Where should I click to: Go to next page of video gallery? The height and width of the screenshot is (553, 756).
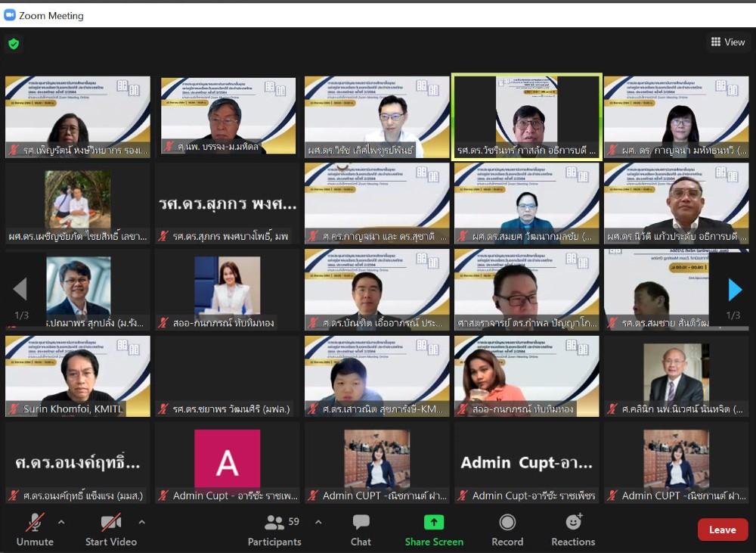734,290
